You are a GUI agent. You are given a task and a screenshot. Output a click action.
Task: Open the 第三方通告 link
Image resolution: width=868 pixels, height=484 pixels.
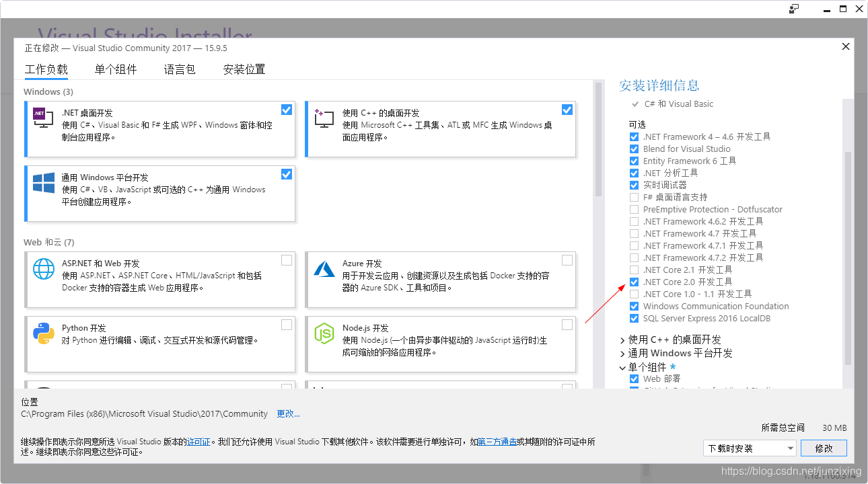tap(497, 442)
